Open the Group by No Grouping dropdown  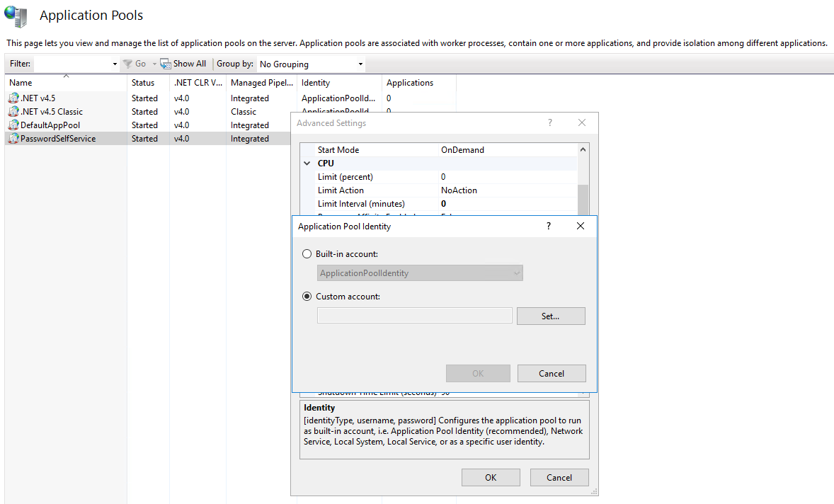click(x=312, y=64)
